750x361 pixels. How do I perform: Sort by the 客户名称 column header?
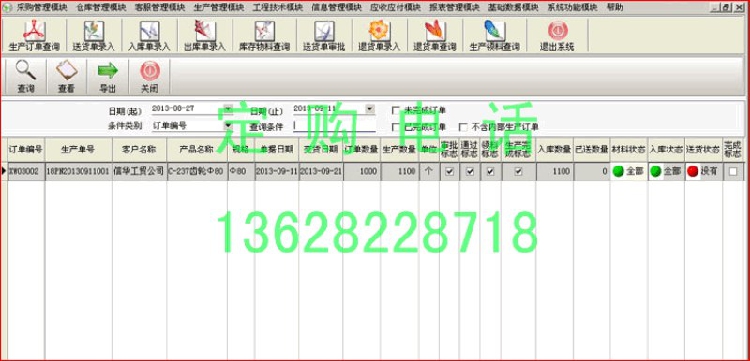[x=140, y=150]
